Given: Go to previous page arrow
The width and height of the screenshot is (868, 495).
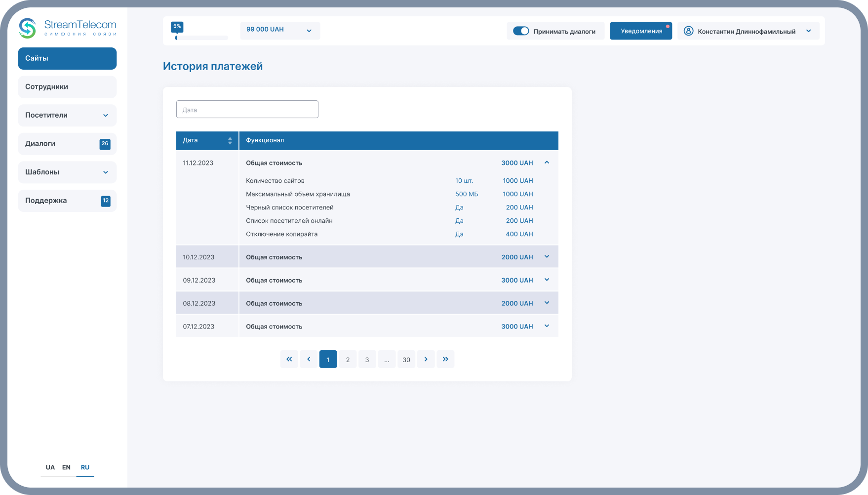Looking at the screenshot, I should click(309, 359).
